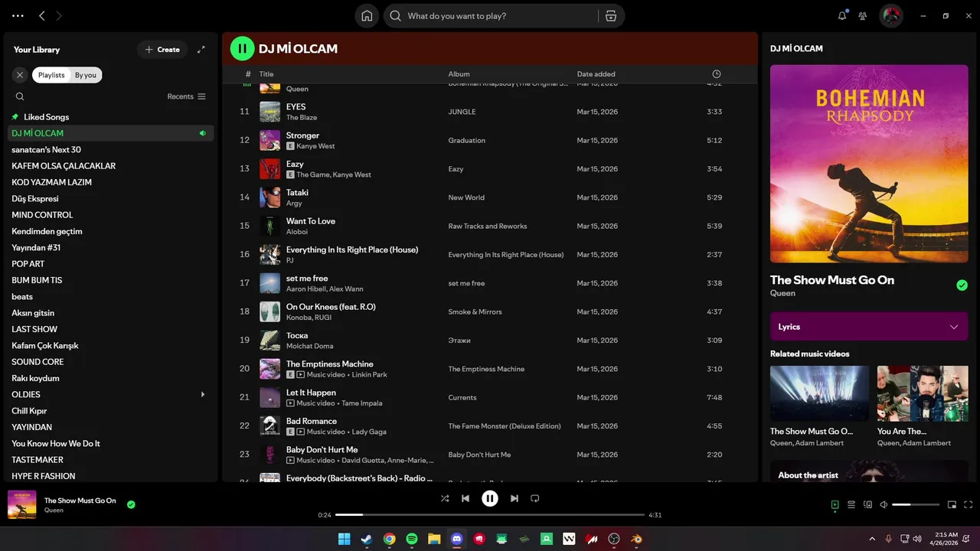This screenshot has height=551, width=980.
Task: Pause playback in the bottom player bar
Action: (x=490, y=498)
